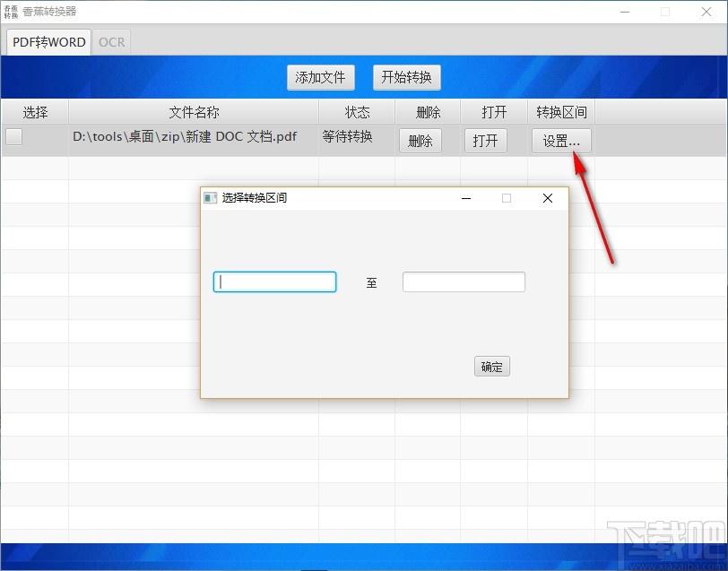Select the file path D:\tools\桌面\zip\新建 DOC 文档.pdf

(x=185, y=136)
